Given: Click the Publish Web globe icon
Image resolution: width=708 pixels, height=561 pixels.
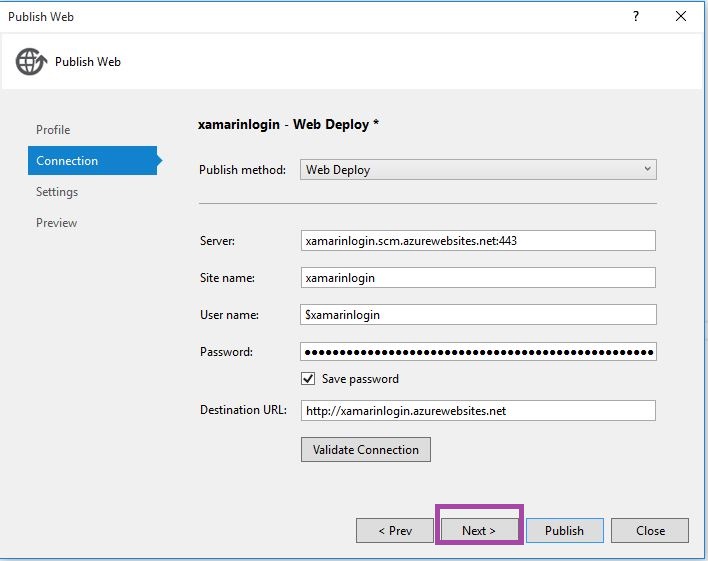Looking at the screenshot, I should pyautogui.click(x=31, y=62).
